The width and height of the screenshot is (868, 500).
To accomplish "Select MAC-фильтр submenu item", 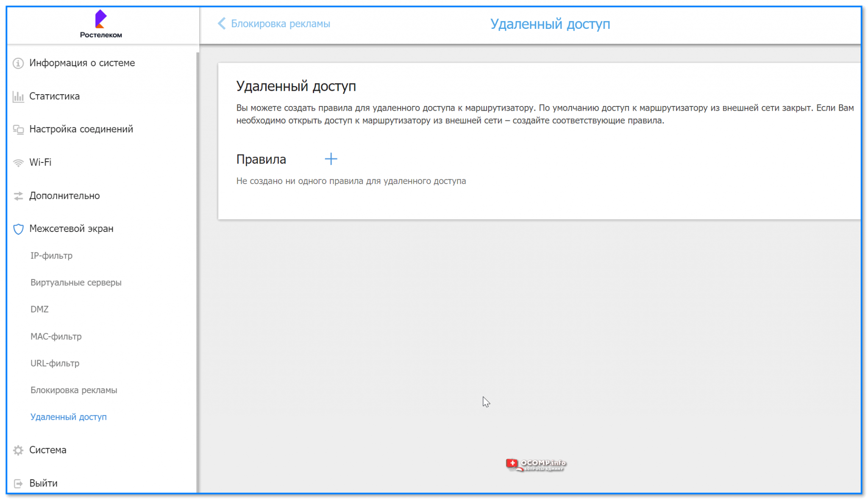I will (x=56, y=336).
